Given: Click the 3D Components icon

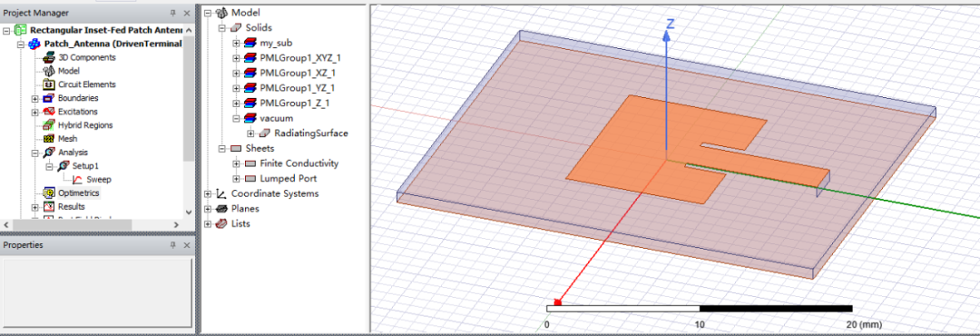Looking at the screenshot, I should pos(49,57).
